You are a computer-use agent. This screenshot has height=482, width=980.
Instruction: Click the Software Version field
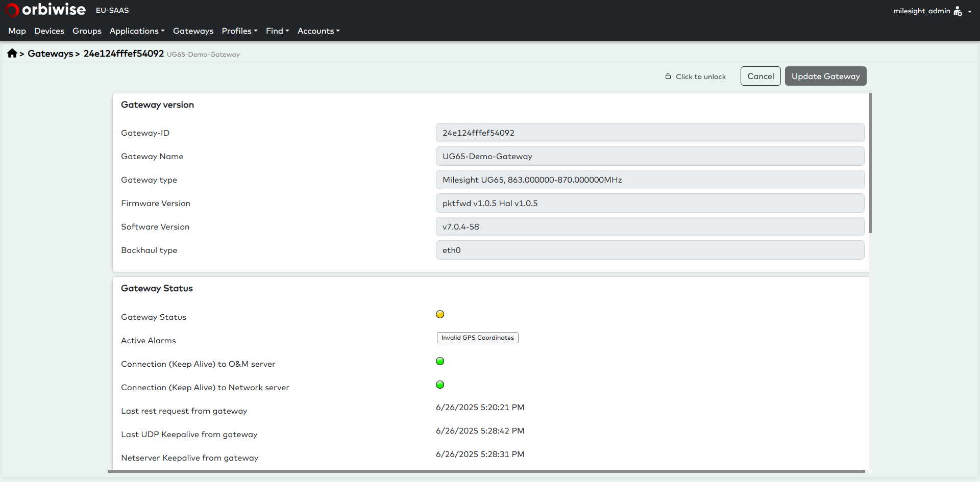point(650,226)
